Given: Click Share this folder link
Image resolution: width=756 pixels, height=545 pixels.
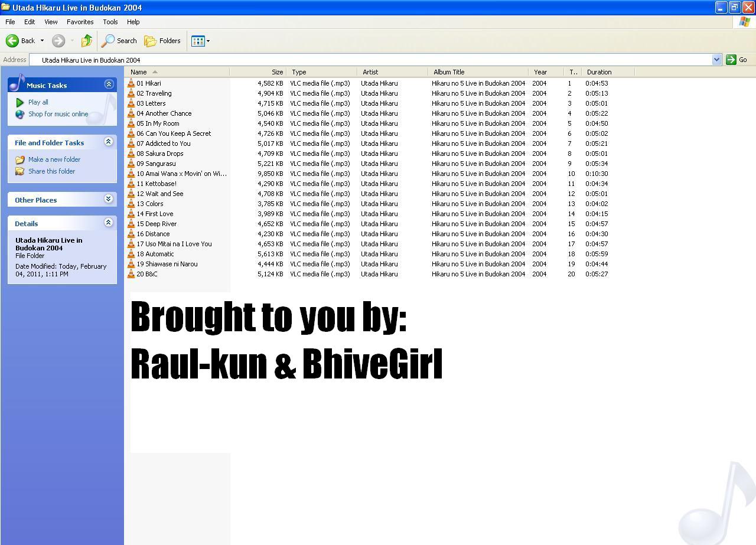Looking at the screenshot, I should (x=52, y=171).
